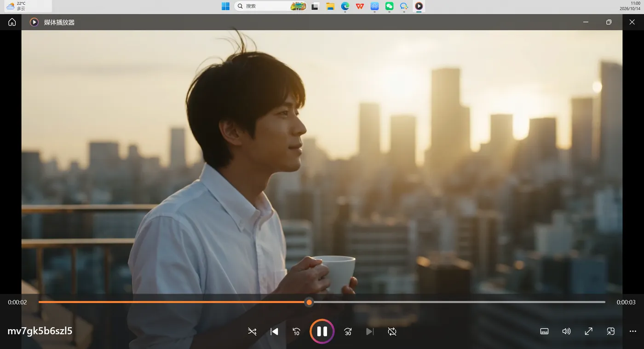
Task: Open the clock and date showing 11:00
Action: pyautogui.click(x=631, y=6)
